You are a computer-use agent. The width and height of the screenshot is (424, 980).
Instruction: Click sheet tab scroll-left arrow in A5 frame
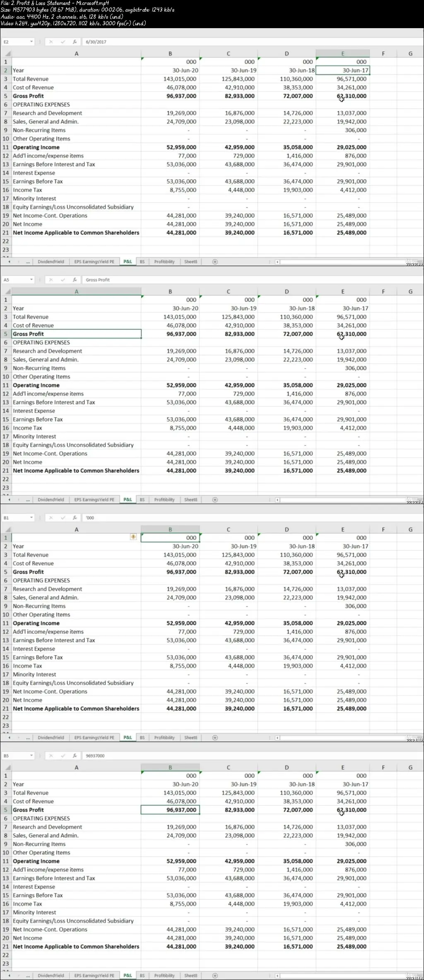point(9,500)
